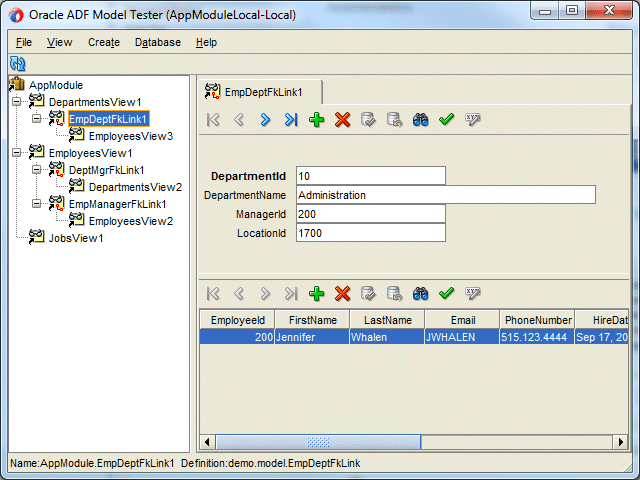640x480 pixels.
Task: Select DeptMgrFkLink1 in the tree
Action: pyautogui.click(x=106, y=170)
